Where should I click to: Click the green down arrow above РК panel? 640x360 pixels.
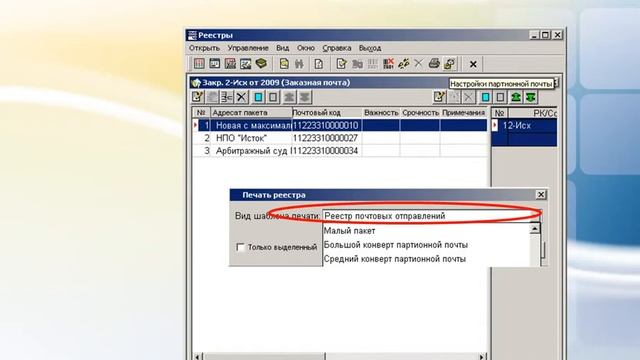[x=531, y=97]
